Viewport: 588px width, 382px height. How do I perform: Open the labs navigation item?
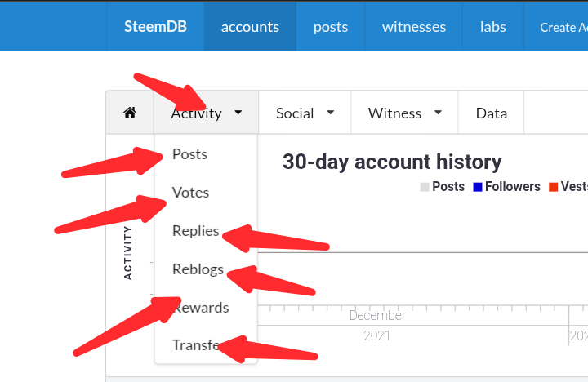coord(492,27)
